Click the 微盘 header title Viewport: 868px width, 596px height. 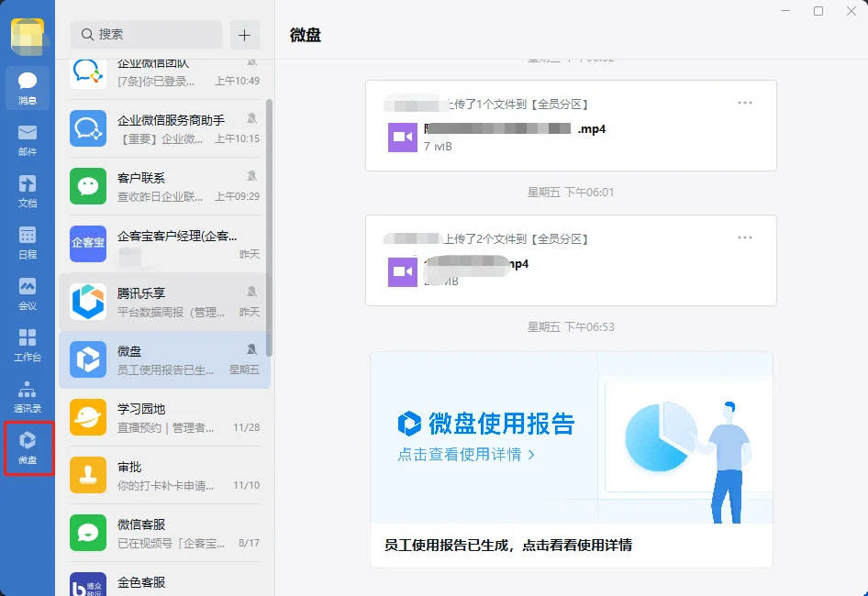point(305,36)
